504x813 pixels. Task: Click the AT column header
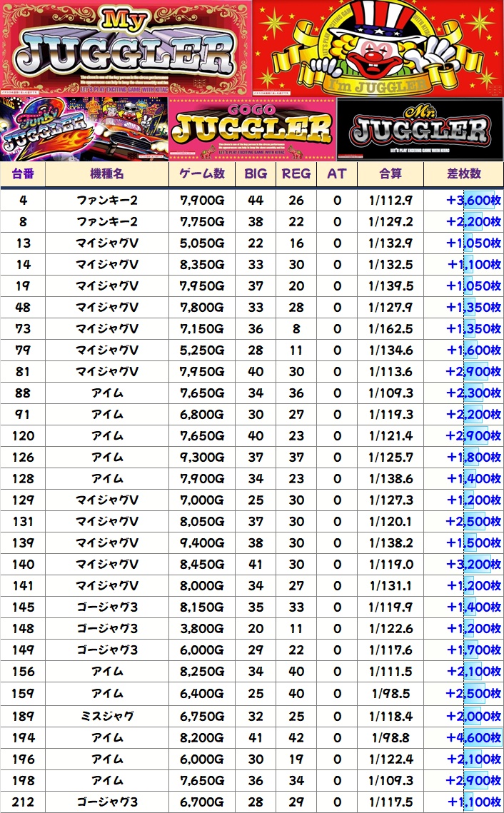click(x=337, y=174)
